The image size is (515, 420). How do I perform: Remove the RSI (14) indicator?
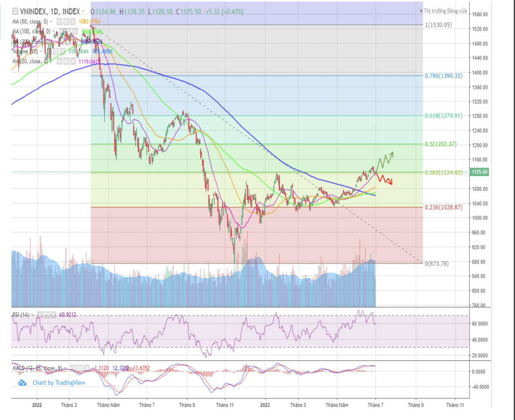pyautogui.click(x=54, y=315)
